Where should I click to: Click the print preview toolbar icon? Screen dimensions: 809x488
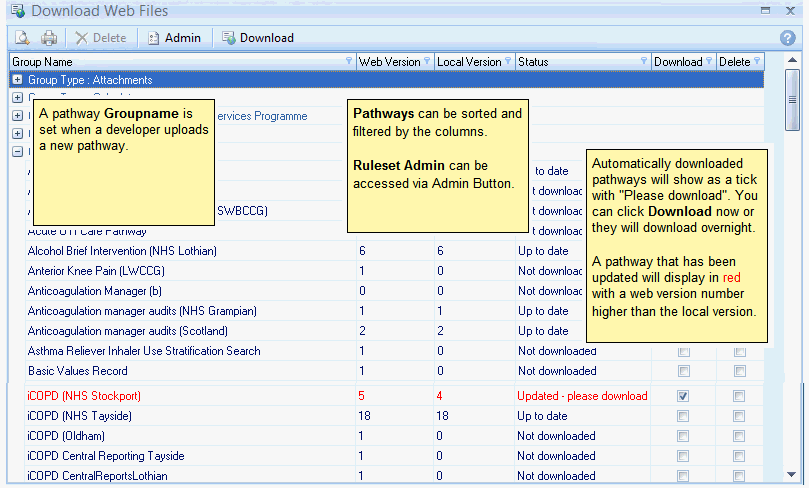[x=21, y=38]
